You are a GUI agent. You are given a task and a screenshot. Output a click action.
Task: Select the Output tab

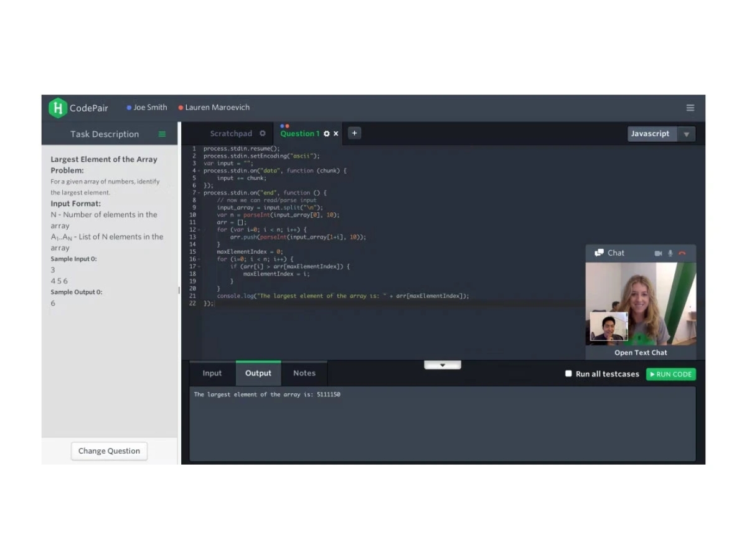[258, 373]
